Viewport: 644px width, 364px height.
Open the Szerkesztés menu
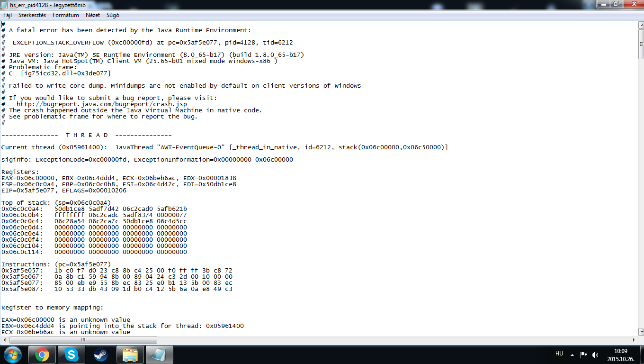[32, 15]
